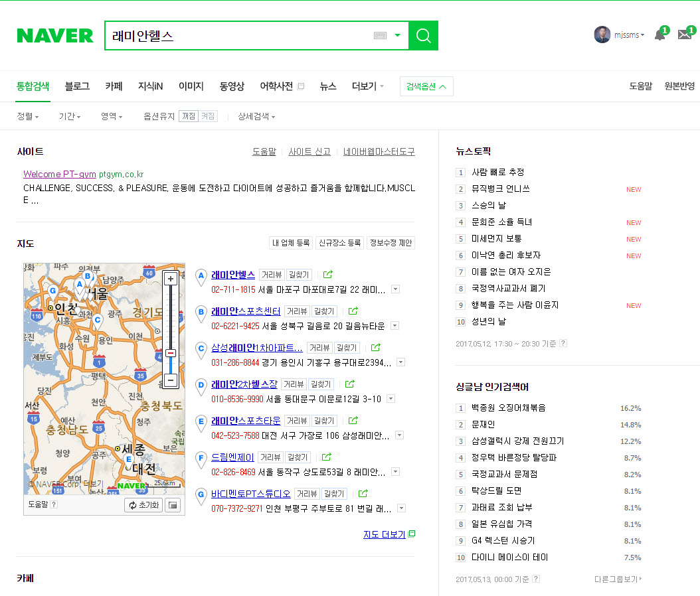Open the on-screen keyboard icon in search box
Viewport: 700px width, 596px height.
pos(381,35)
